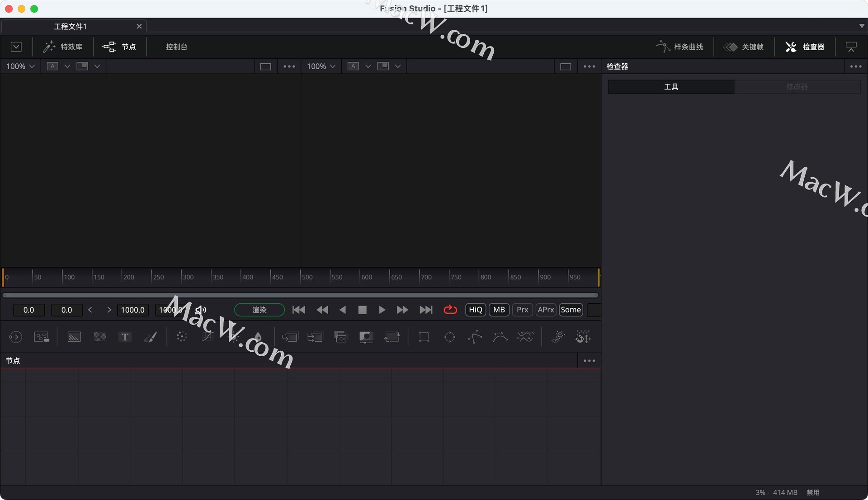This screenshot has width=868, height=500.
Task: Stop playback
Action: (x=362, y=310)
